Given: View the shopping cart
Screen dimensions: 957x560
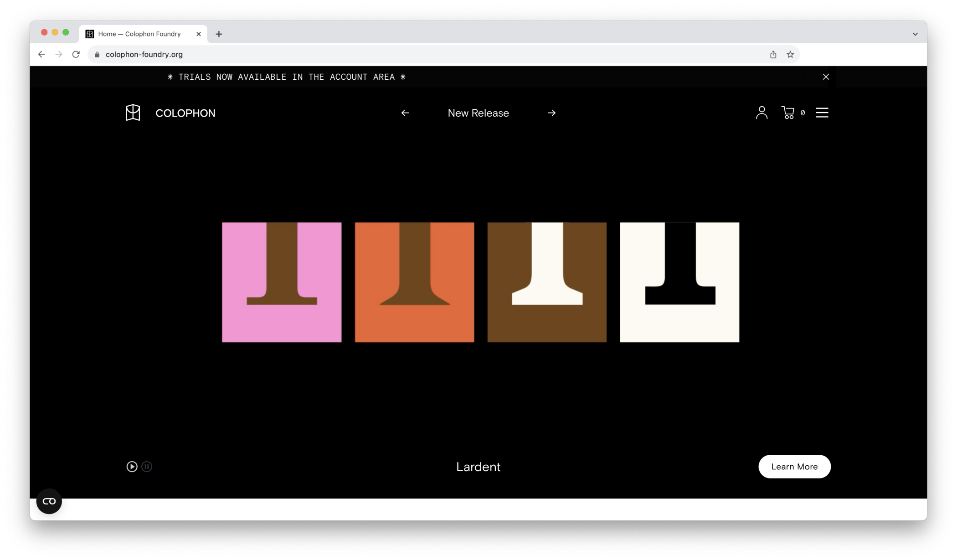Looking at the screenshot, I should pyautogui.click(x=788, y=113).
